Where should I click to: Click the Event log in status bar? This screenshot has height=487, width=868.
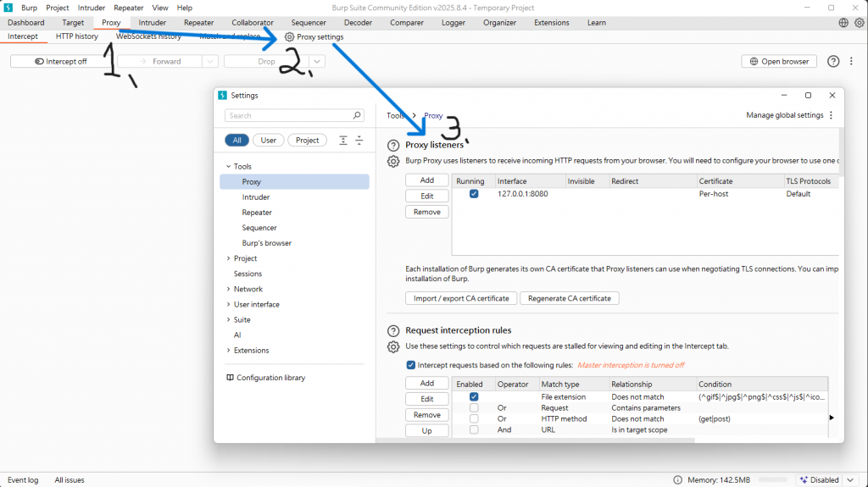coord(23,480)
